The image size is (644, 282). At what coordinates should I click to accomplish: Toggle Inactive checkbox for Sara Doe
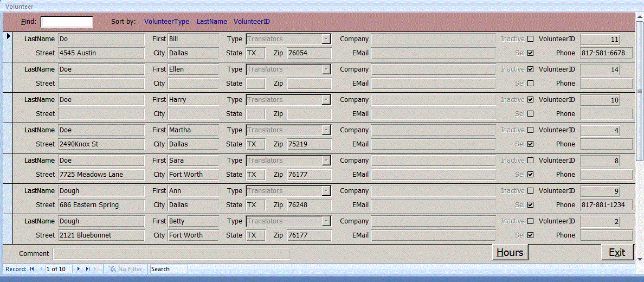530,161
